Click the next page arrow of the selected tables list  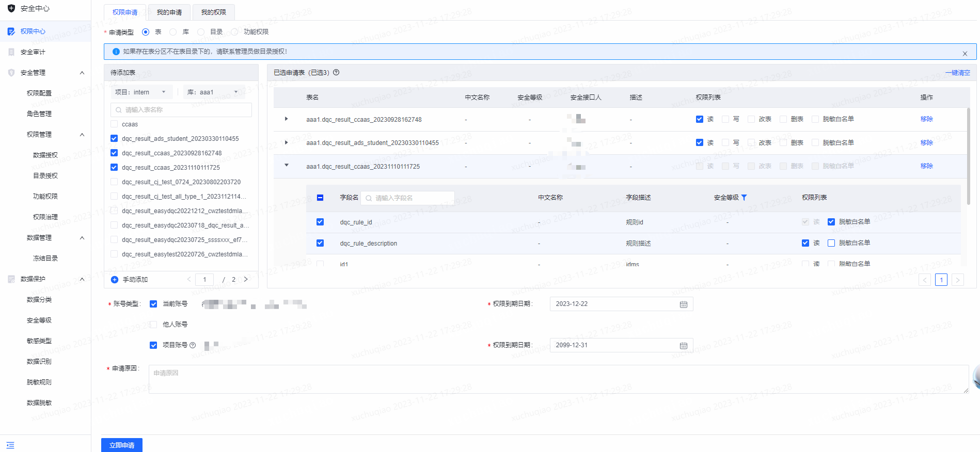tap(958, 280)
